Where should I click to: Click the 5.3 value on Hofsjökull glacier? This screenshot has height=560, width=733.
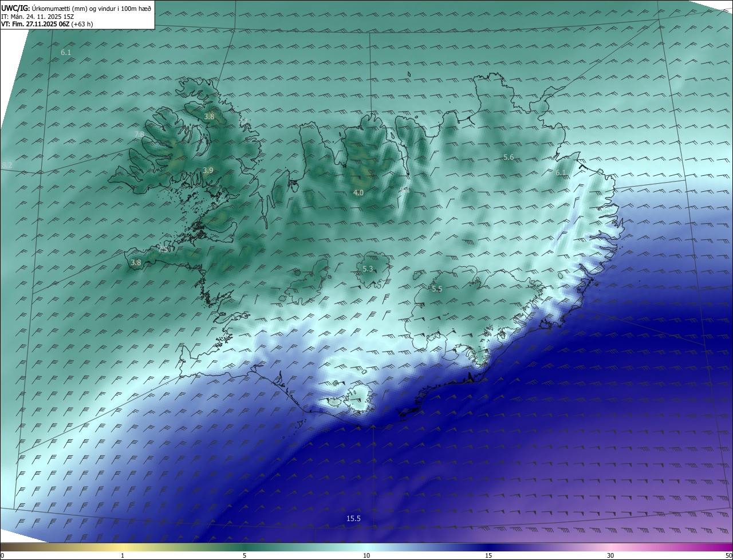click(368, 269)
